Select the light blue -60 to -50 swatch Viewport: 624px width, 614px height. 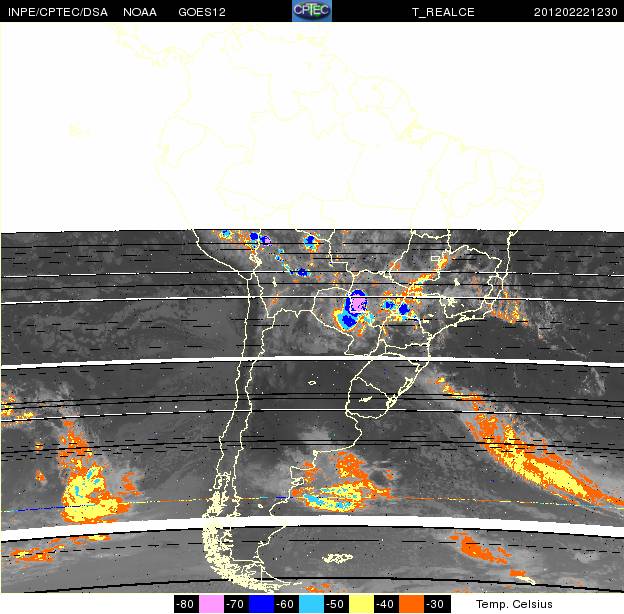click(311, 604)
